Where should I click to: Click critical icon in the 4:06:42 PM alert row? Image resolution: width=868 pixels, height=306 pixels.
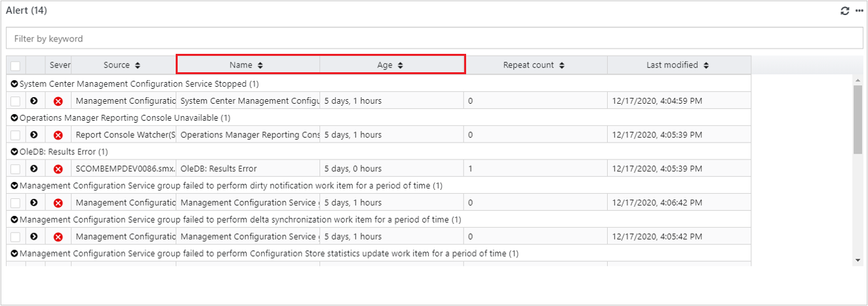tap(58, 203)
